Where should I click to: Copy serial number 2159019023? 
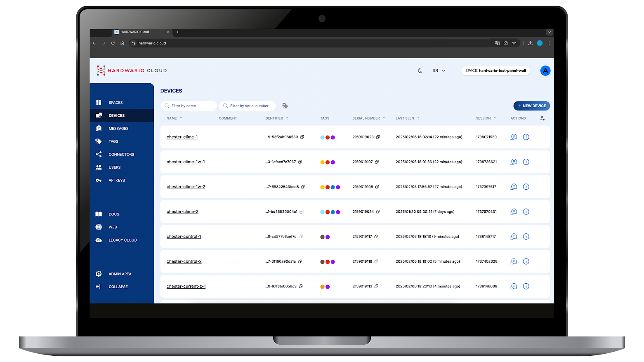pyautogui.click(x=378, y=137)
